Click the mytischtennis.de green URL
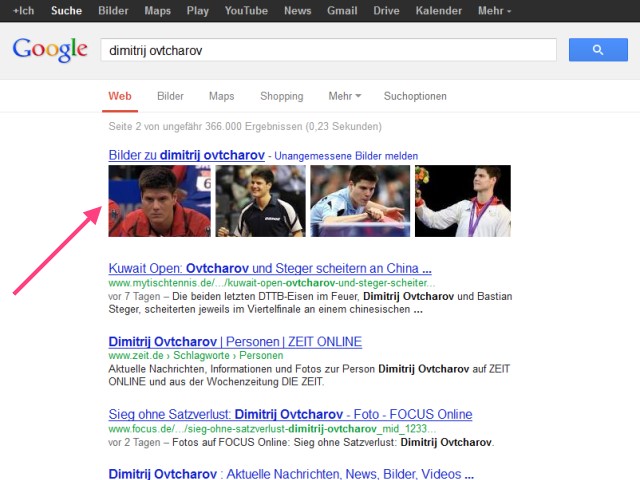The width and height of the screenshot is (640, 480). (x=271, y=283)
